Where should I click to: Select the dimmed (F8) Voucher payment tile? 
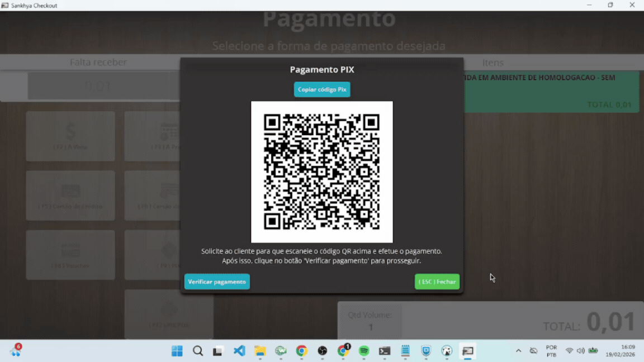tap(70, 255)
